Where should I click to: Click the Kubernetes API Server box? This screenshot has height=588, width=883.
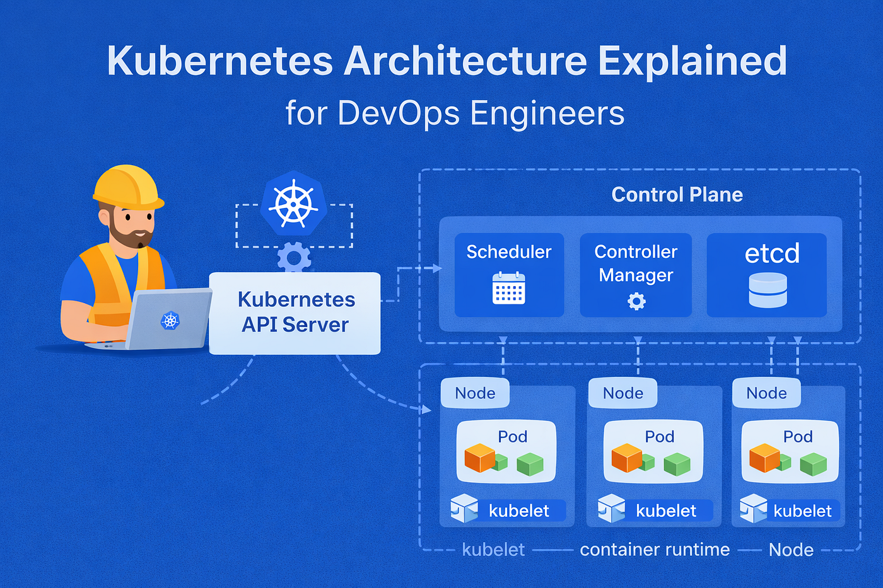click(295, 312)
